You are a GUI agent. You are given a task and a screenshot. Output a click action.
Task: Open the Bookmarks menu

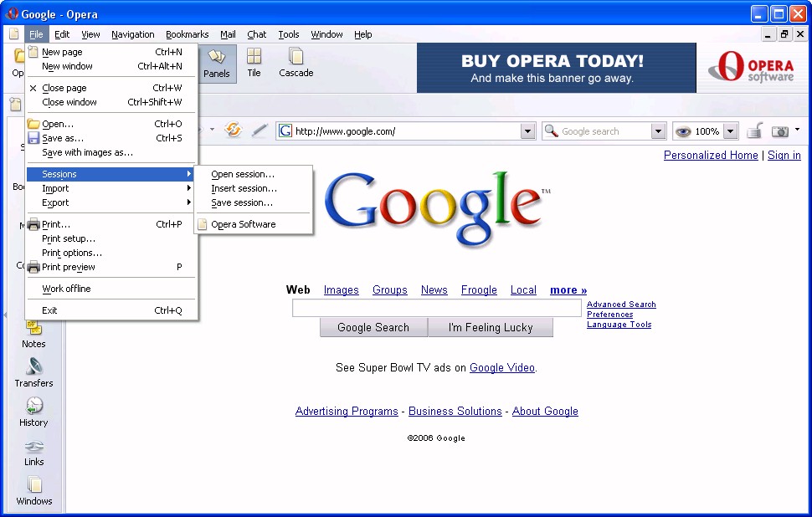[x=187, y=34]
